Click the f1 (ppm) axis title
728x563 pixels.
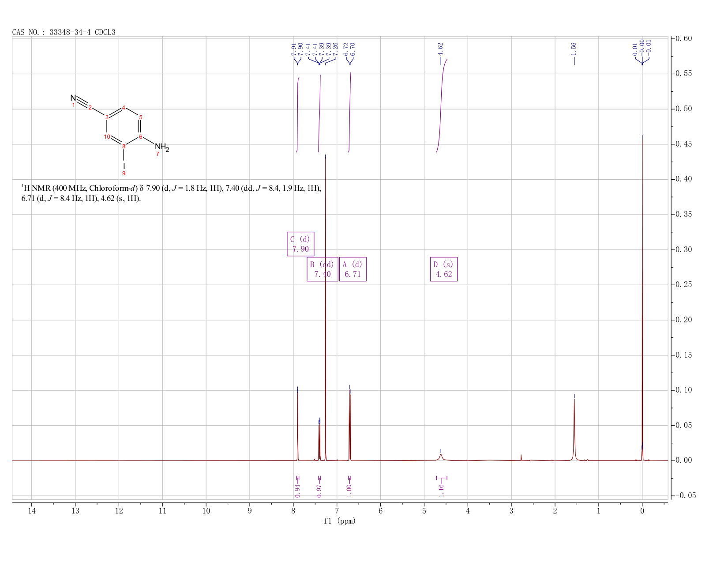[x=340, y=521]
